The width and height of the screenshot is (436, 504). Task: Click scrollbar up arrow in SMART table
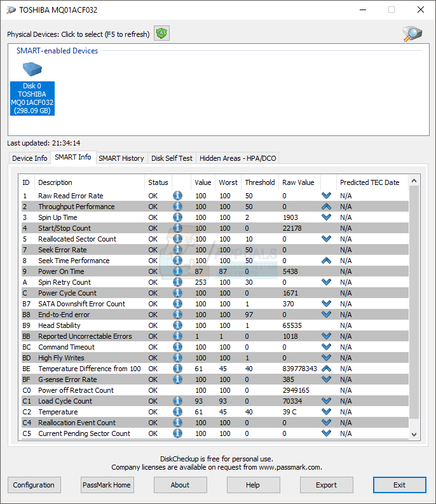click(x=414, y=180)
